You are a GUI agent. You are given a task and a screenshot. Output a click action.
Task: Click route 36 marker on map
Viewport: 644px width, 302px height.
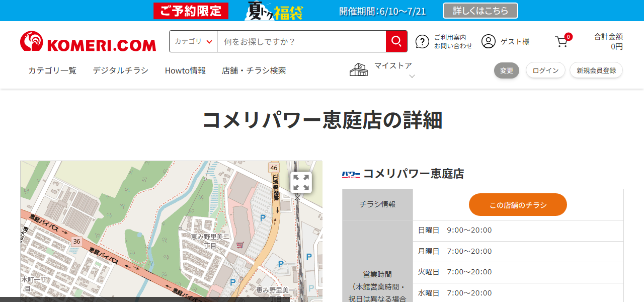pos(76,242)
